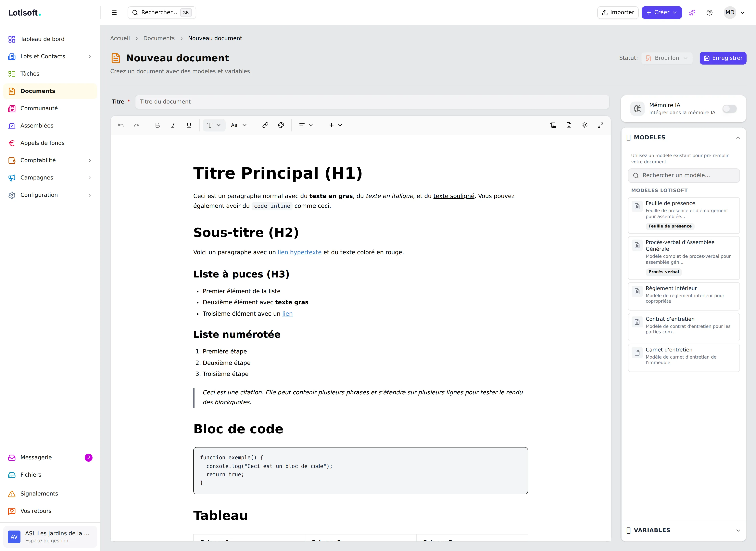This screenshot has height=551, width=756.
Task: Go to Accueil breadcrumb
Action: [x=120, y=38]
